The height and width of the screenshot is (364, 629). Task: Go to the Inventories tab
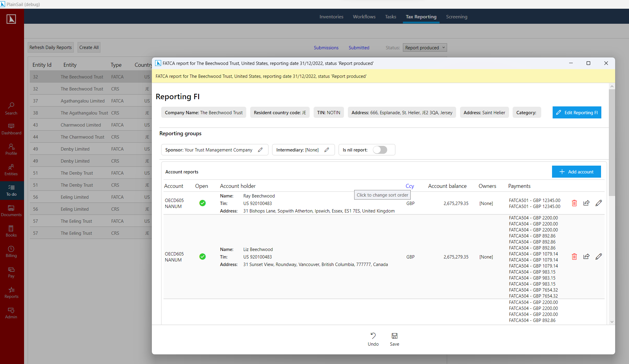331,17
